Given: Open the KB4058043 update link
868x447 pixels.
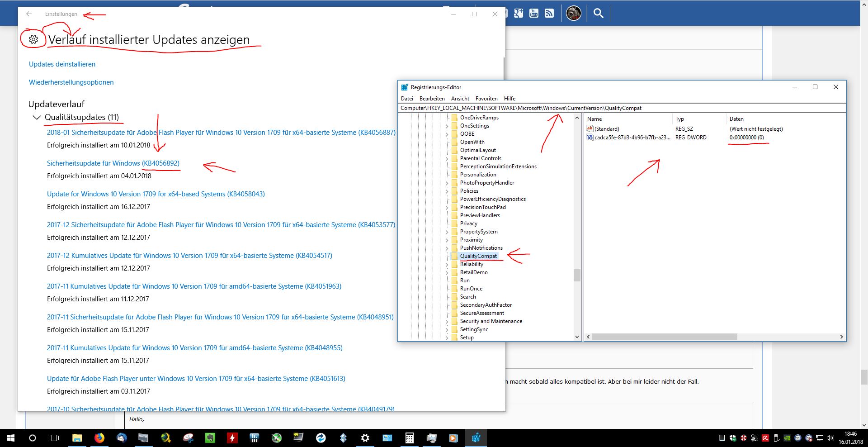Looking at the screenshot, I should [156, 194].
